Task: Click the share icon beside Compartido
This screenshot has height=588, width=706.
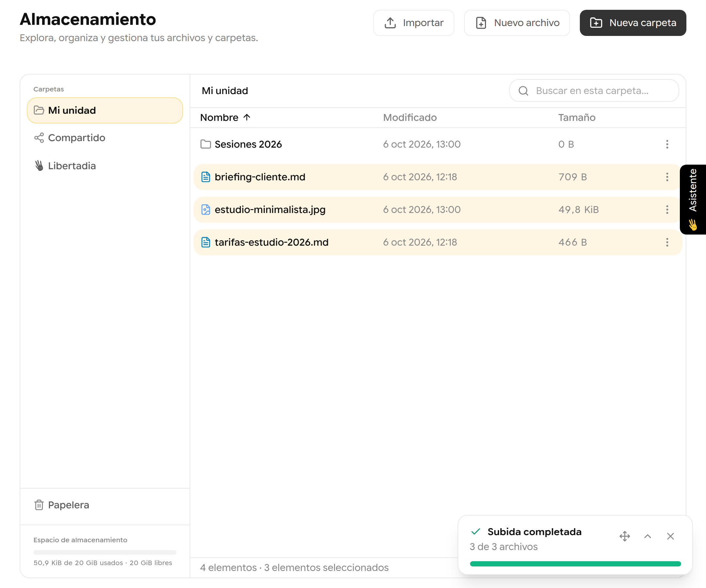Action: 39,138
